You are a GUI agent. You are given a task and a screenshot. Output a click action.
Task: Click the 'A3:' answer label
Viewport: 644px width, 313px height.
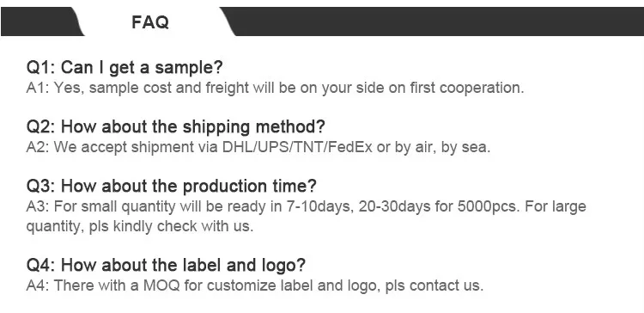point(38,206)
